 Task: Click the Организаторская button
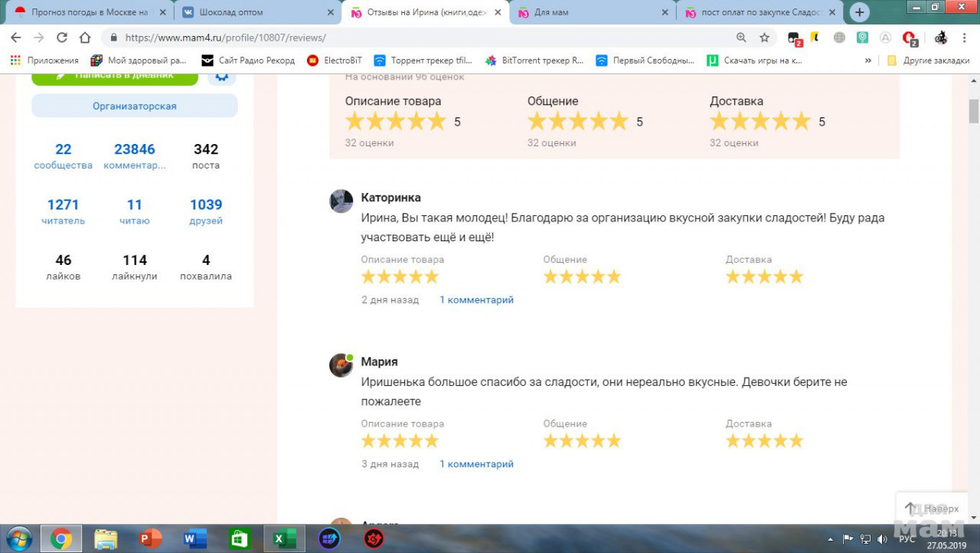[135, 106]
